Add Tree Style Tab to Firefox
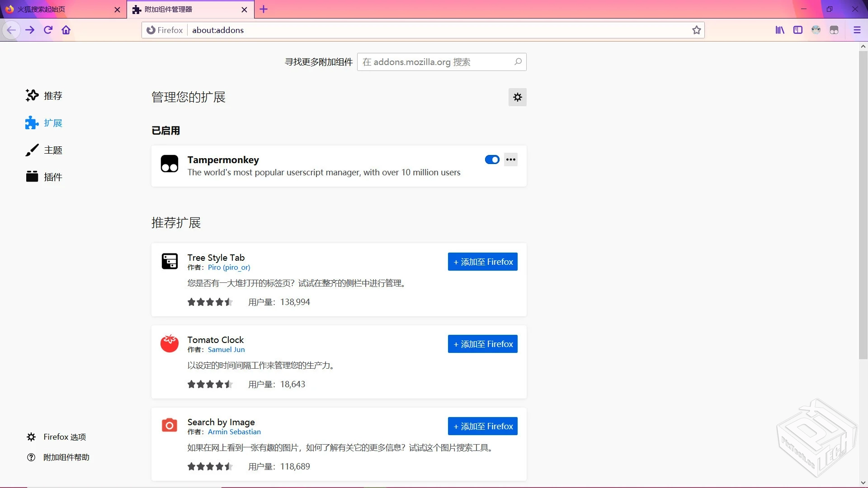Screen dimensions: 868x488 (482, 262)
